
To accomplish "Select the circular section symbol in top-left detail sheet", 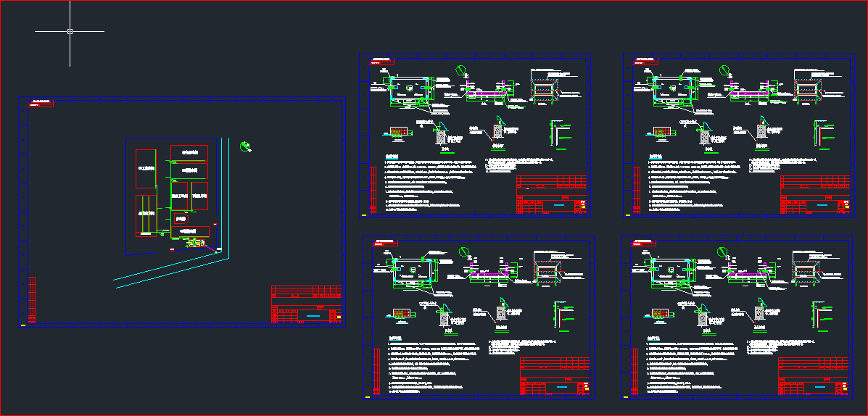I will pyautogui.click(x=462, y=70).
